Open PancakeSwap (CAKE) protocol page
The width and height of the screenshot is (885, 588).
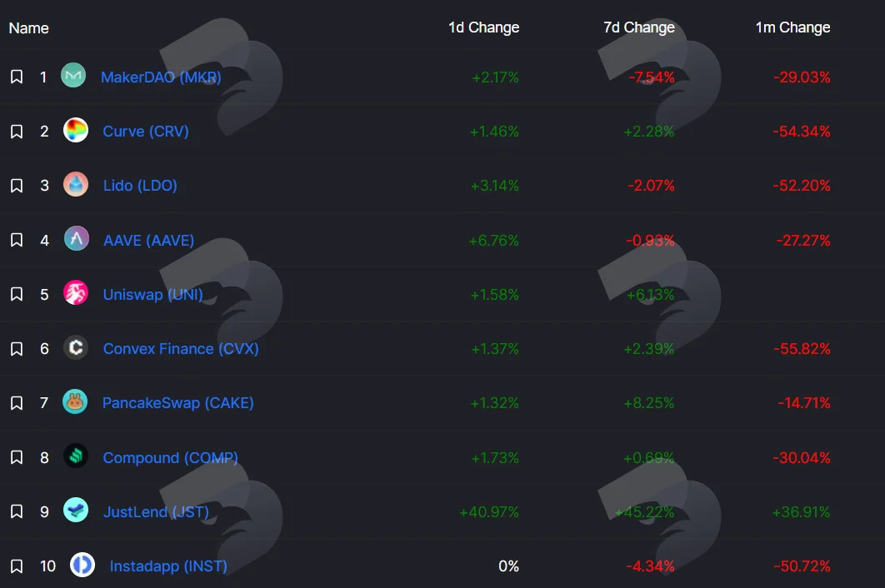[x=177, y=403]
